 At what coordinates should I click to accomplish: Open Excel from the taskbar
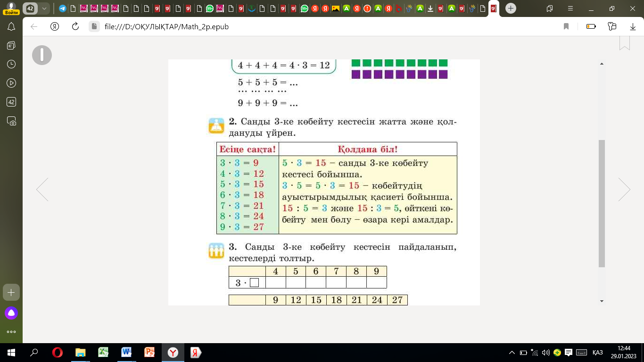[103, 353]
